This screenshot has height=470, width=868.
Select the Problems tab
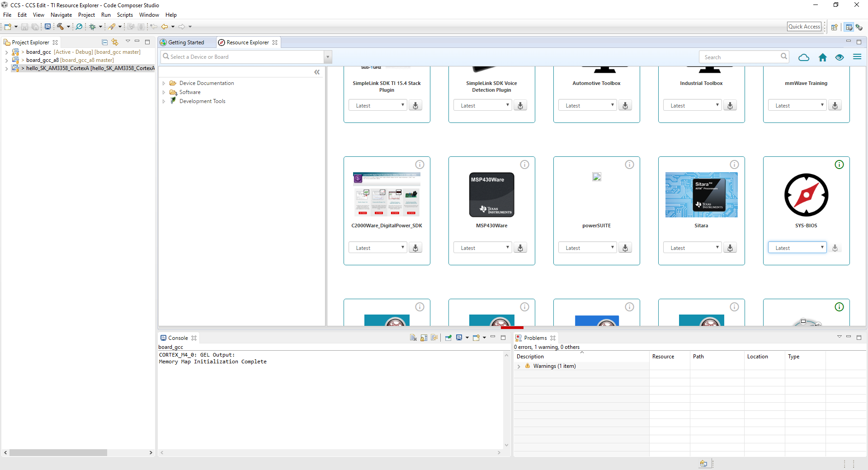pos(535,338)
